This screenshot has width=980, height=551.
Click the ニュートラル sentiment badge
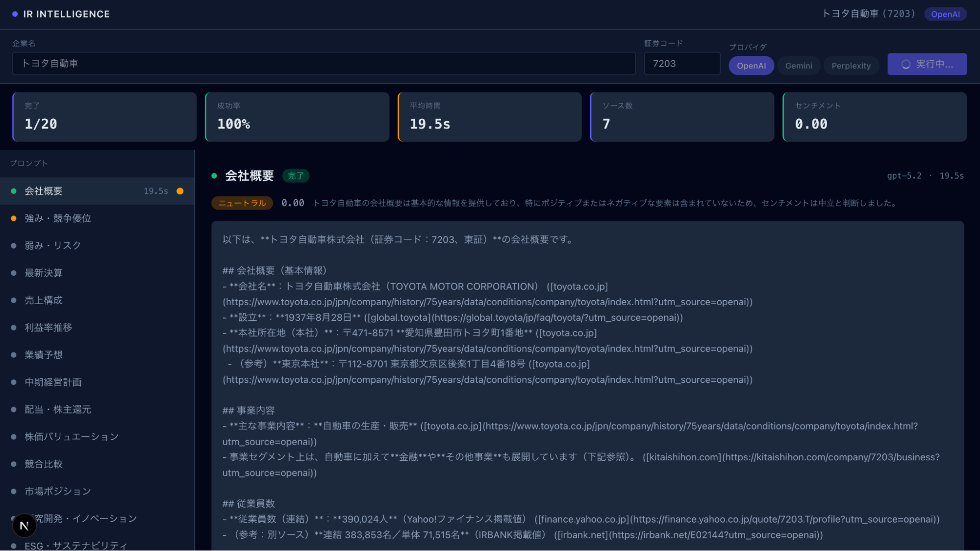click(242, 203)
